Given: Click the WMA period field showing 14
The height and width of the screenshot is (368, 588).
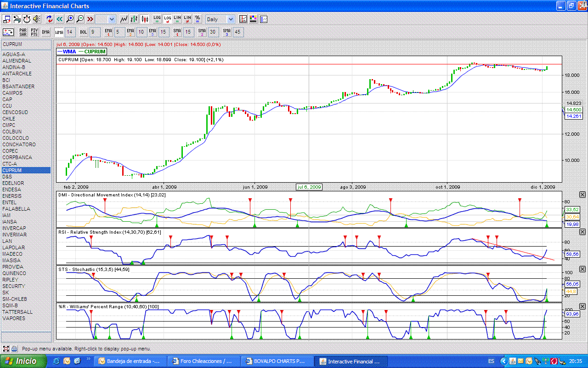Looking at the screenshot, I should point(69,32).
